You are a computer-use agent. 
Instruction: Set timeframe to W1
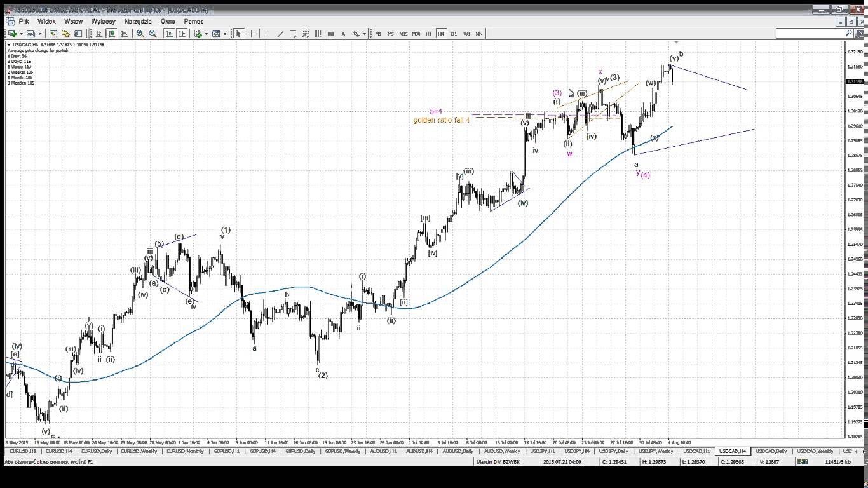(x=466, y=34)
